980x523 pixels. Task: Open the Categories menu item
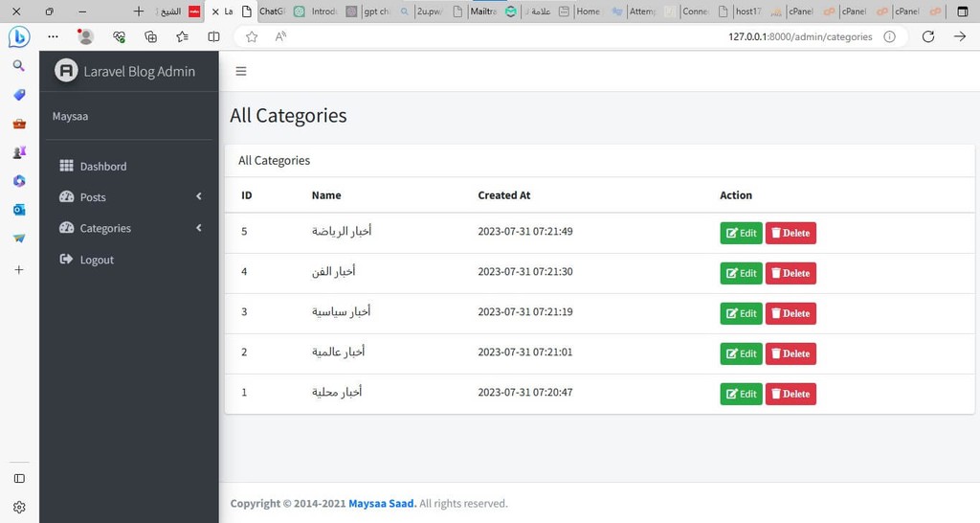[129, 228]
